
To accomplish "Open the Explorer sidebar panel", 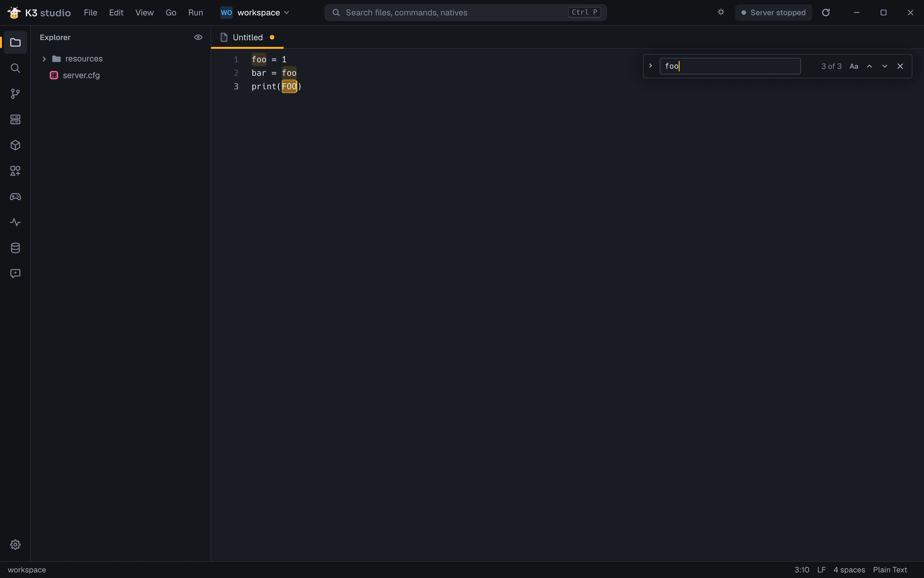I will tap(15, 42).
